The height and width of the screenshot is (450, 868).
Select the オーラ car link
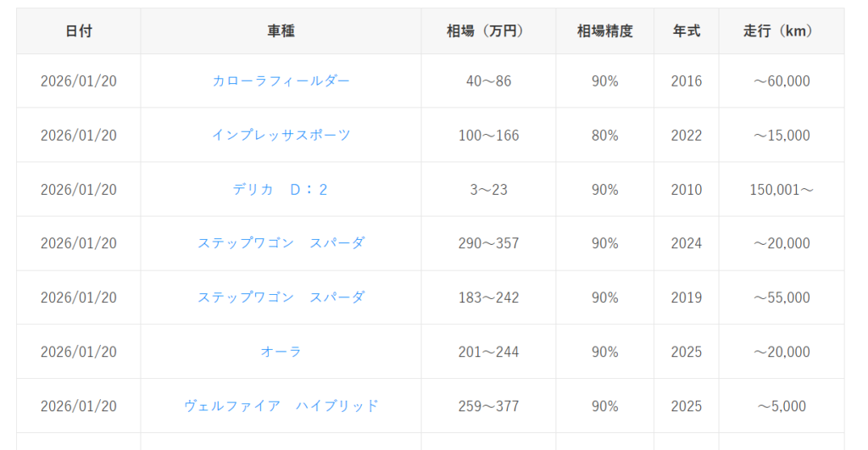[281, 353]
